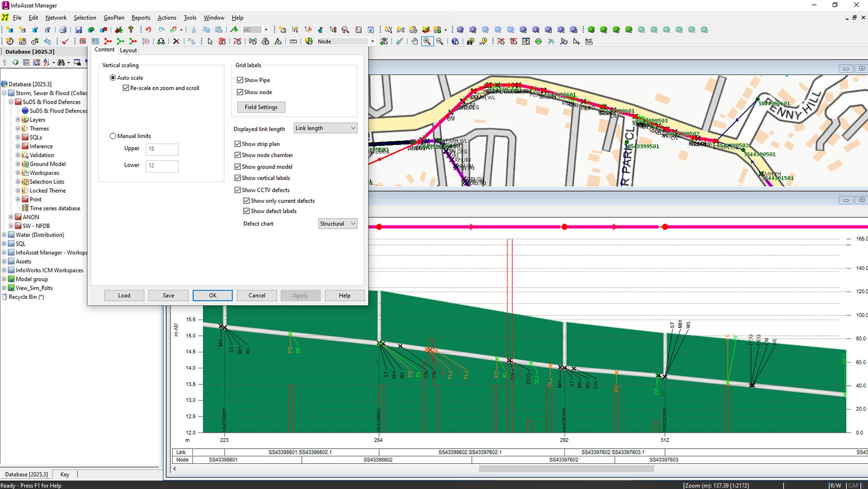Expand the Water (Distribution) tree node

pos(4,235)
